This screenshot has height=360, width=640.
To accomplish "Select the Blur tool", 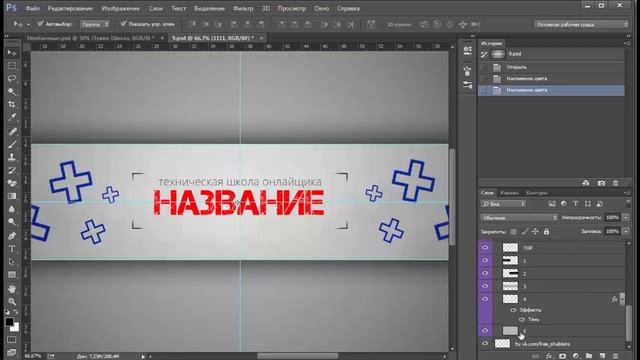I will coord(12,209).
